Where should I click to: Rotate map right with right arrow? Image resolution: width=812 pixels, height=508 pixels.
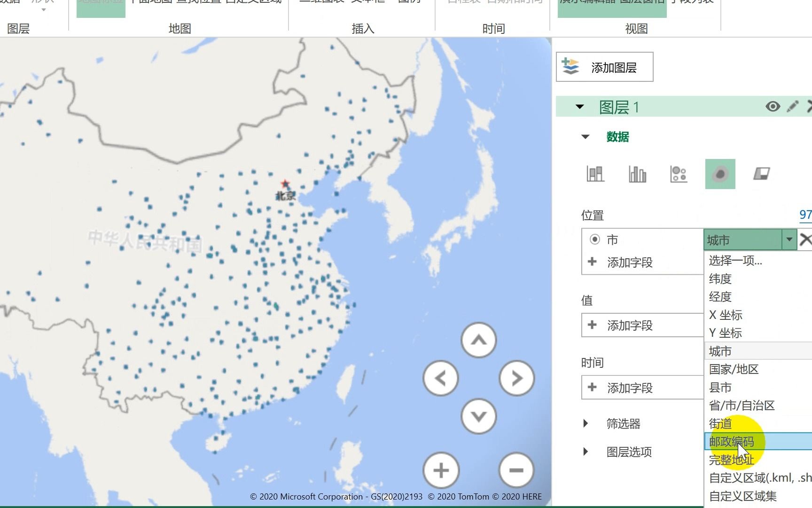pos(517,378)
